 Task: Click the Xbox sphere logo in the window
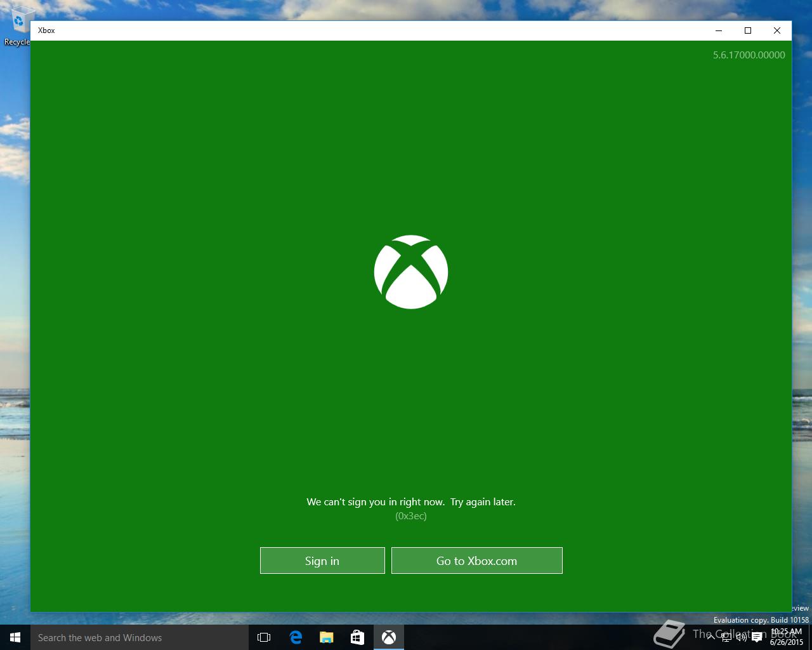[x=411, y=272]
